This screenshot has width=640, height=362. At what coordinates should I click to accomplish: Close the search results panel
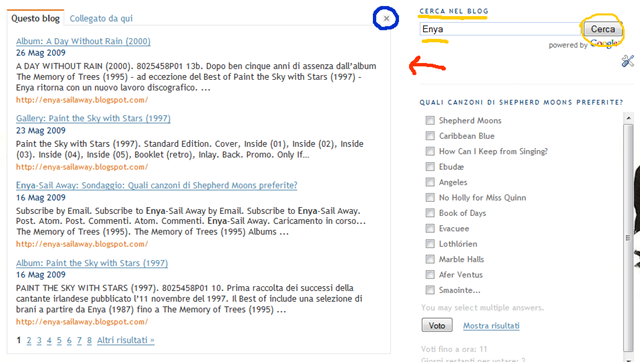(x=386, y=18)
